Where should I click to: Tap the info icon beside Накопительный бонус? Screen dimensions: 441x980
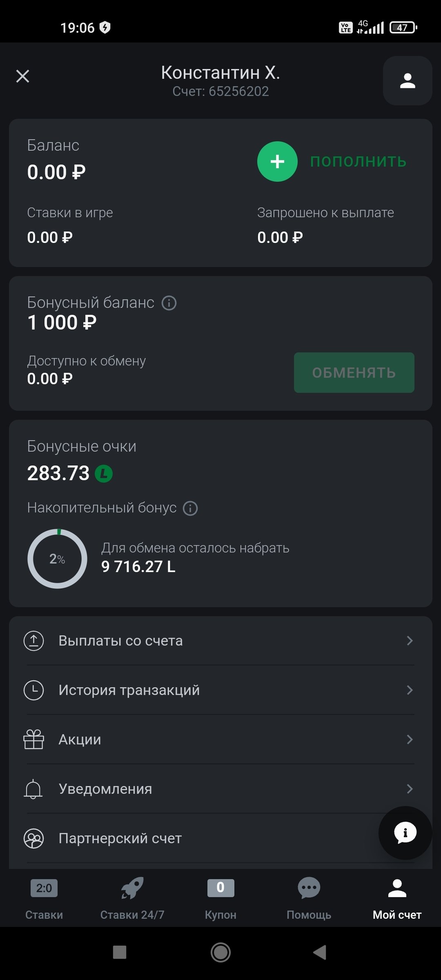(x=190, y=508)
